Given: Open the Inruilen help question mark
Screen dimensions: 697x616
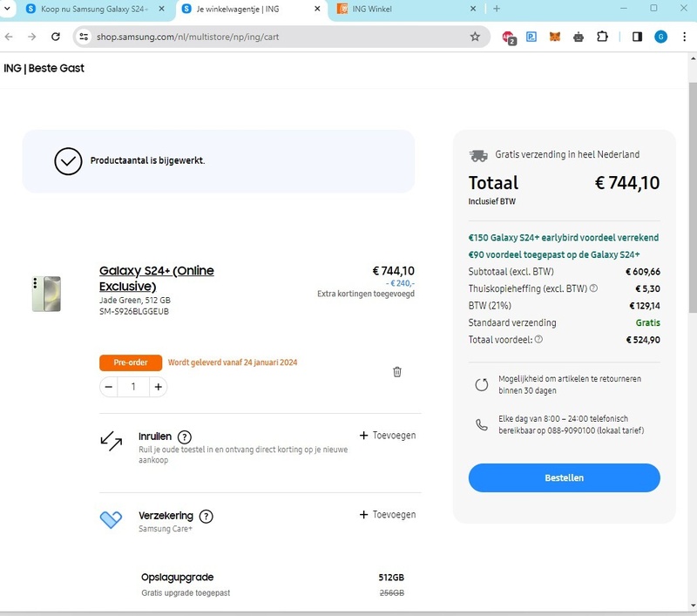Looking at the screenshot, I should tap(185, 437).
